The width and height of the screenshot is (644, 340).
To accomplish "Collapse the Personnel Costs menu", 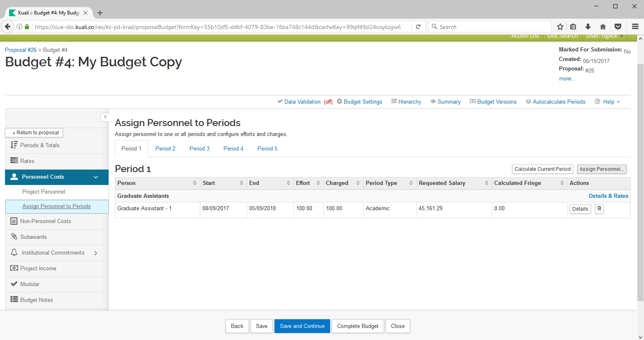I will click(96, 177).
